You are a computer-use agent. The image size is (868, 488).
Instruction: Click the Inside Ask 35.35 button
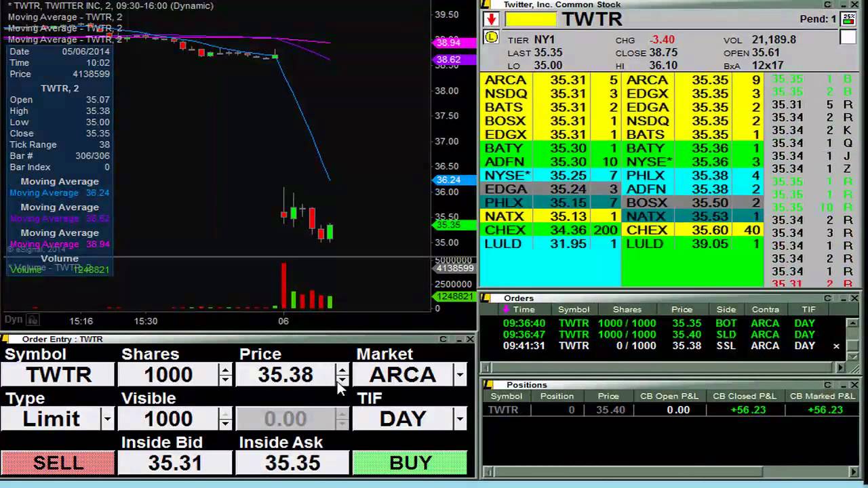[x=292, y=463]
